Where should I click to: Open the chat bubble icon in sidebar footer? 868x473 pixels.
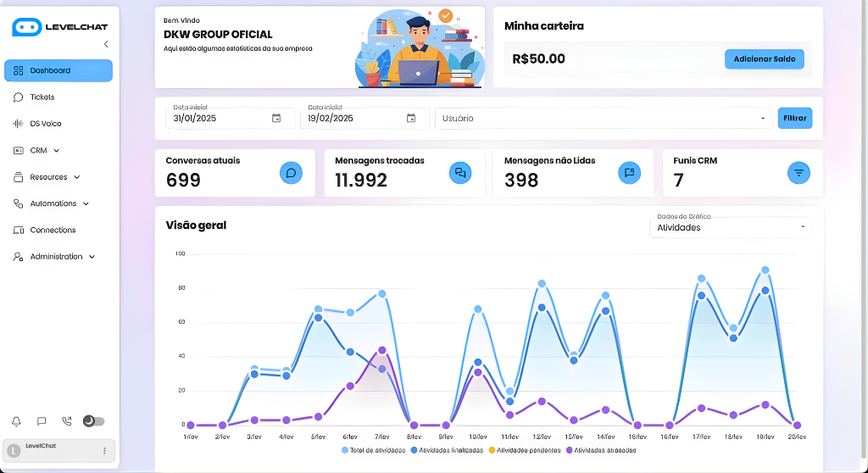(42, 421)
